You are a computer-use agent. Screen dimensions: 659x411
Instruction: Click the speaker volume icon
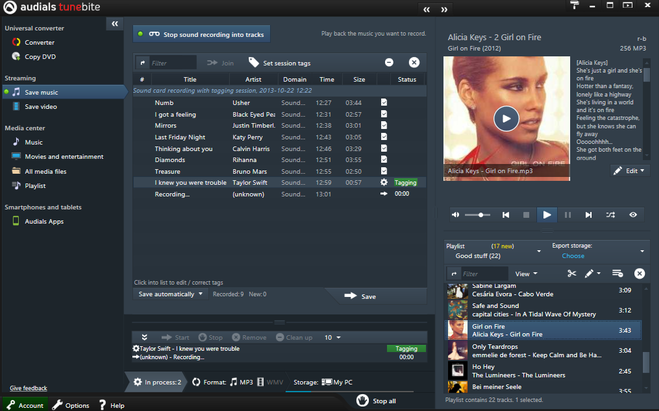[455, 214]
